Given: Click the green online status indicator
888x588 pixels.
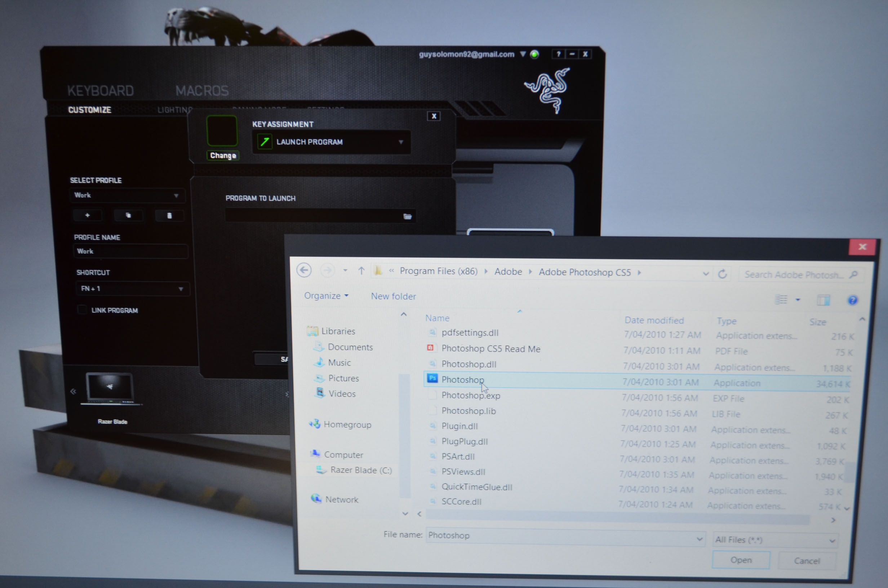Looking at the screenshot, I should pos(535,54).
